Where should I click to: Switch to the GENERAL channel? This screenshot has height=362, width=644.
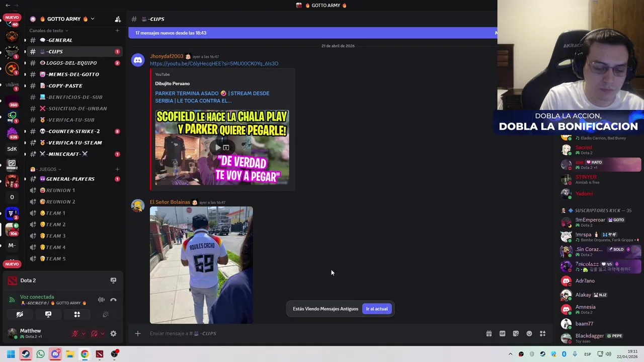[74, 40]
